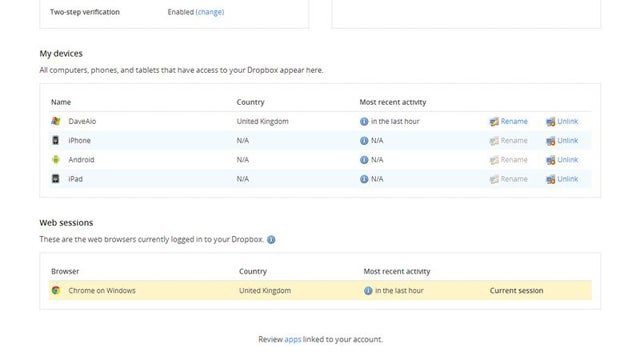Click the info icon beside Web sessions description
The height and width of the screenshot is (360, 640).
coord(271,240)
